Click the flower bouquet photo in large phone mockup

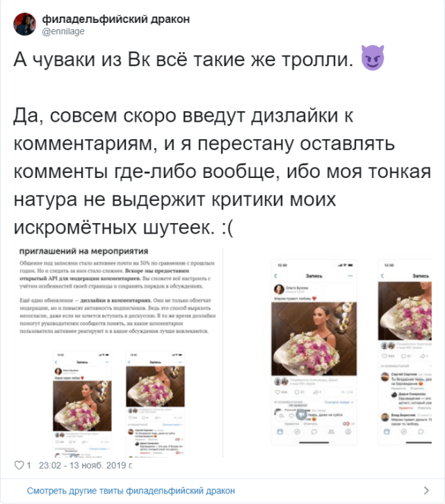click(314, 339)
